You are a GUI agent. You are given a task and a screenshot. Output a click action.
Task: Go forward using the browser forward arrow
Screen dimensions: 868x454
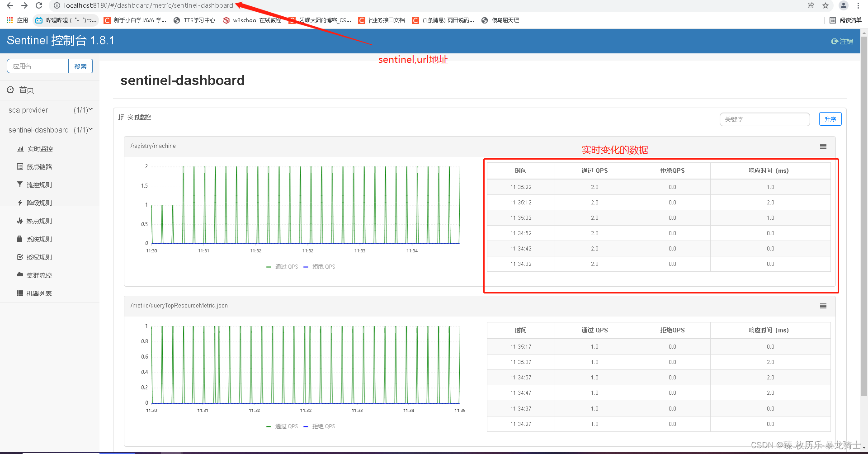click(24, 5)
